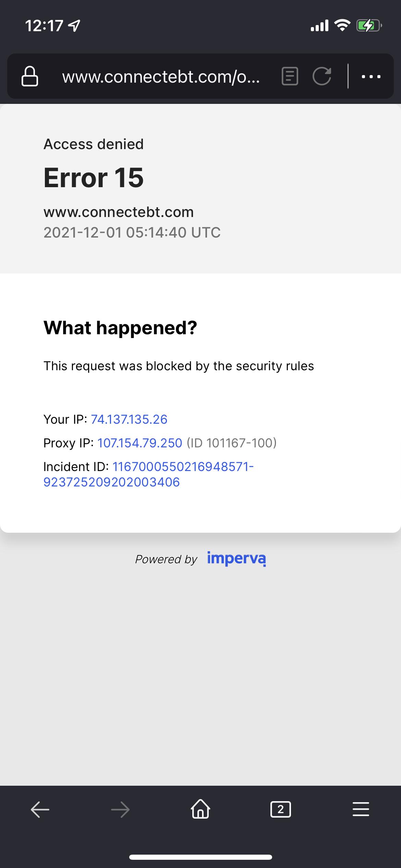401x868 pixels.
Task: Tap the reload page icon
Action: [322, 76]
